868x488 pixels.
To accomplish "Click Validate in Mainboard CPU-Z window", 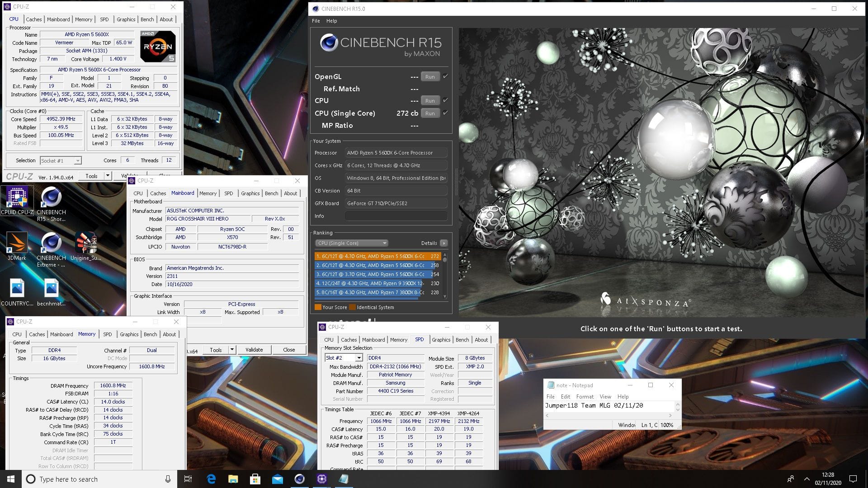I will [x=254, y=350].
